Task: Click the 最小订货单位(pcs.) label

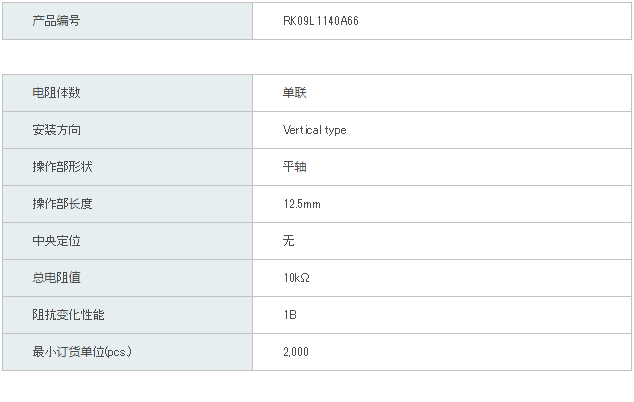Action: [82, 351]
